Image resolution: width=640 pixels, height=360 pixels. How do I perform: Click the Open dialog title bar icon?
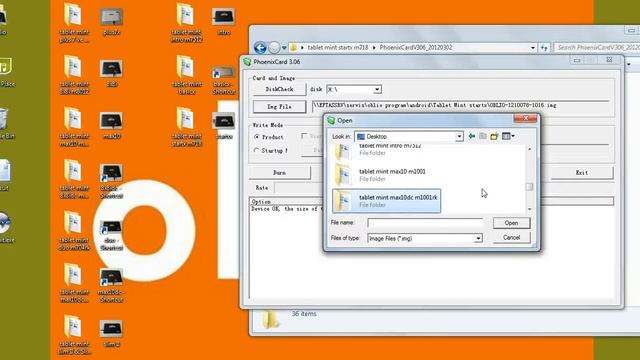click(x=331, y=120)
